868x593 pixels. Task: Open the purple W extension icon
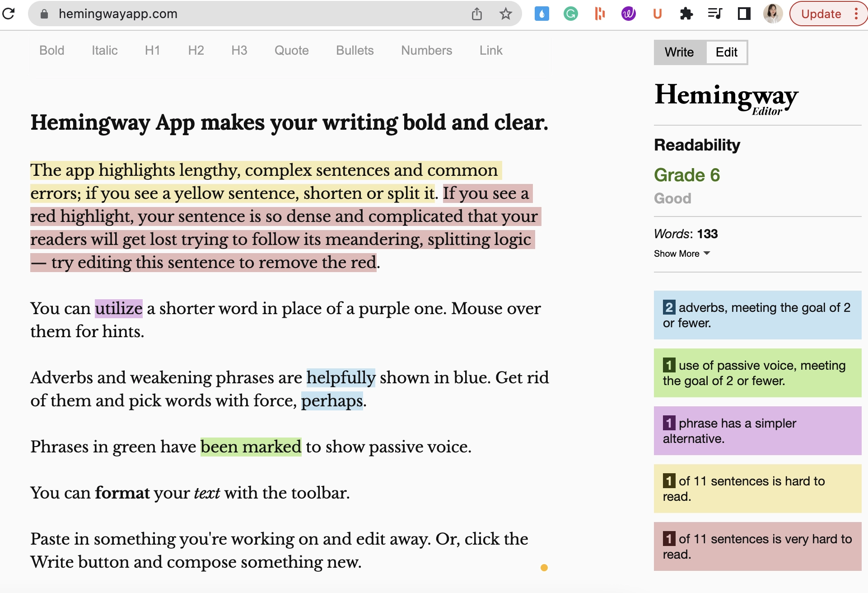[629, 14]
